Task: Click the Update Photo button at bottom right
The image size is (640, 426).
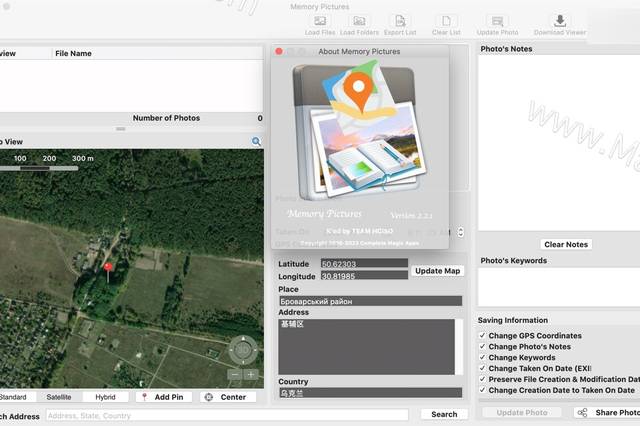Action: [522, 413]
